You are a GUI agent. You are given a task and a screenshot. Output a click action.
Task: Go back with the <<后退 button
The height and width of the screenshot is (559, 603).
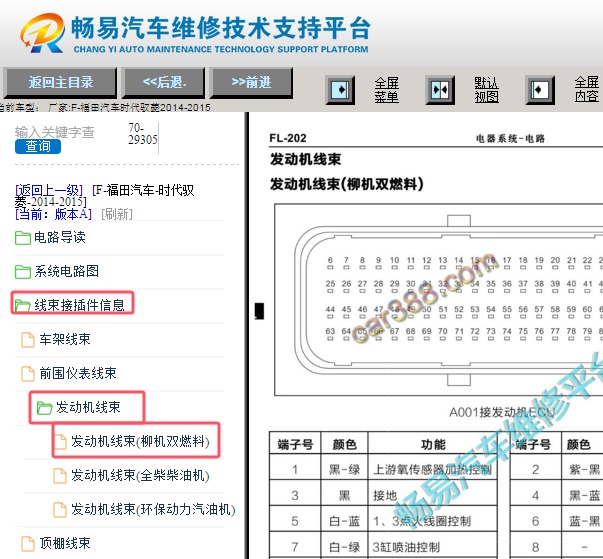pyautogui.click(x=164, y=83)
